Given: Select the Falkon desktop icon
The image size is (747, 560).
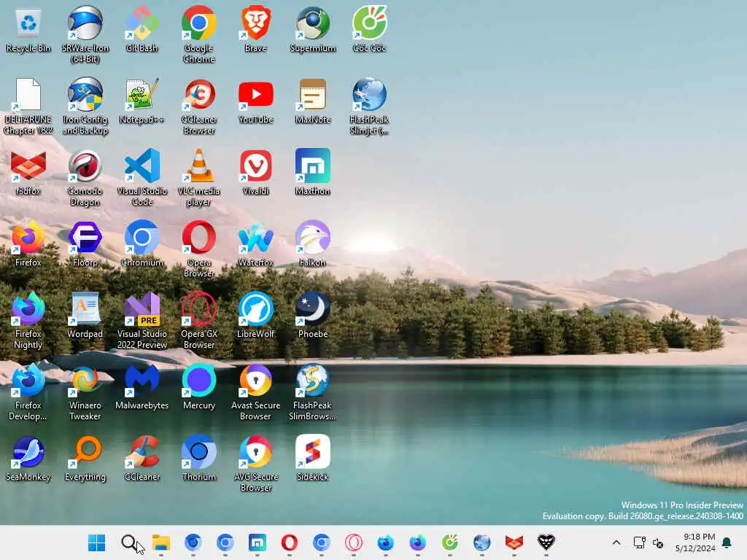Looking at the screenshot, I should (x=313, y=244).
